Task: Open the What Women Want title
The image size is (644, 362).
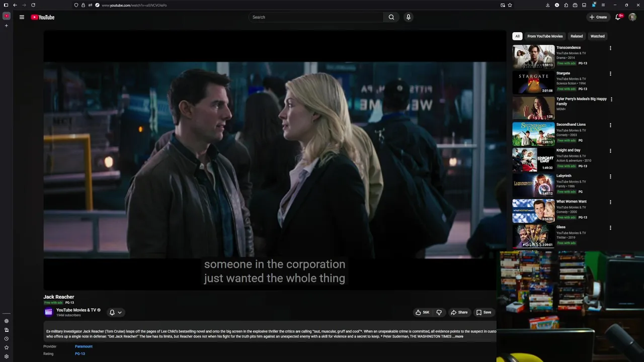Action: pyautogui.click(x=571, y=202)
